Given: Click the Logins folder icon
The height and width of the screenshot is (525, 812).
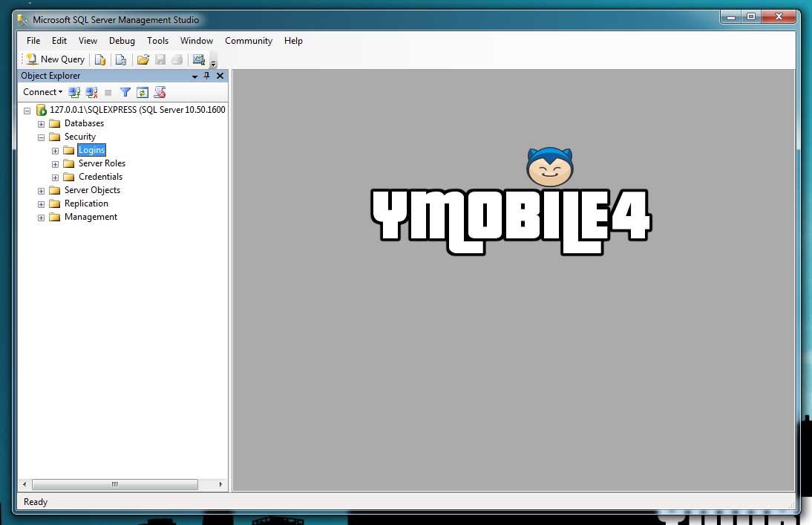Looking at the screenshot, I should [68, 150].
